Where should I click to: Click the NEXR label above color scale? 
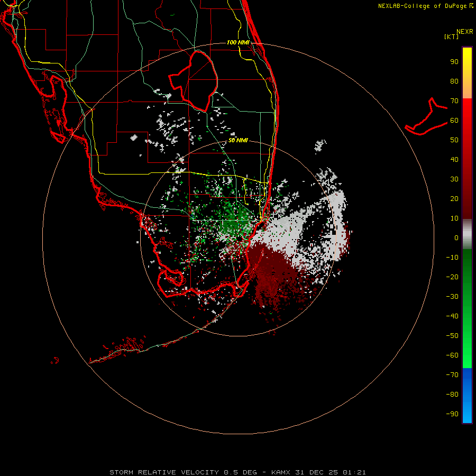point(464,32)
